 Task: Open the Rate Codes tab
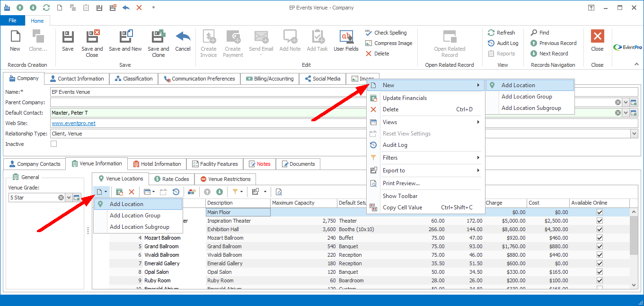click(x=171, y=179)
